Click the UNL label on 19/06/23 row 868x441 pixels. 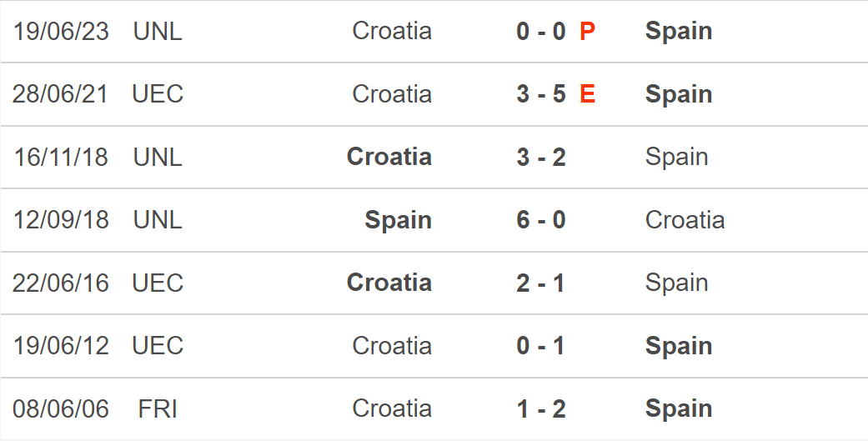(x=158, y=32)
